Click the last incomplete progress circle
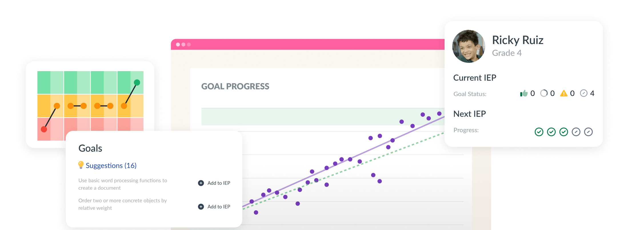This screenshot has height=230, width=644. (588, 132)
